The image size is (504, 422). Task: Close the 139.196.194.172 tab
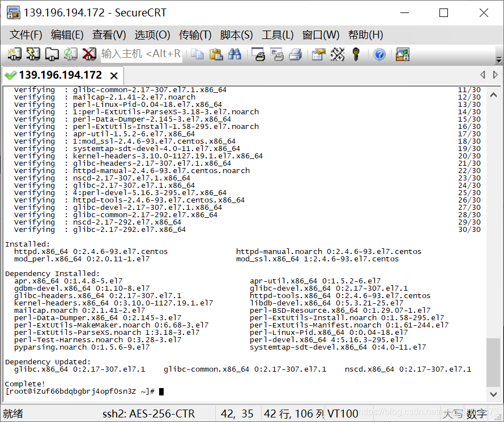114,76
